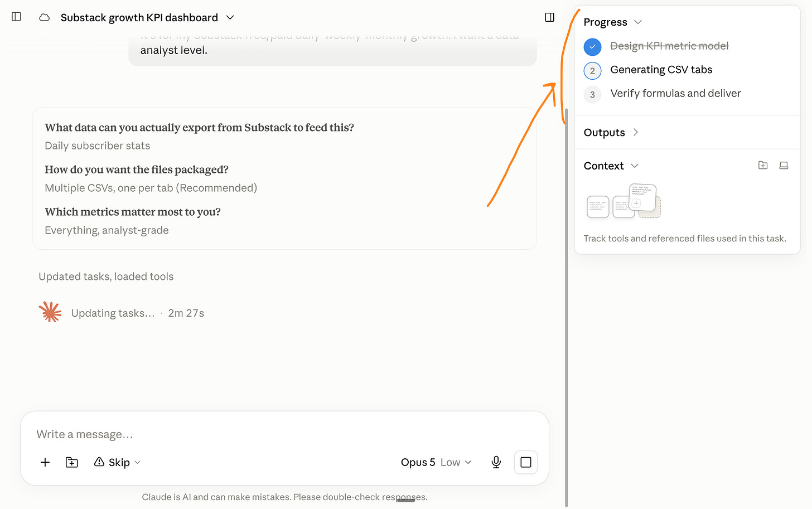Click the Which metrics matter most question
Viewport: 812px width, 509px height.
[133, 212]
